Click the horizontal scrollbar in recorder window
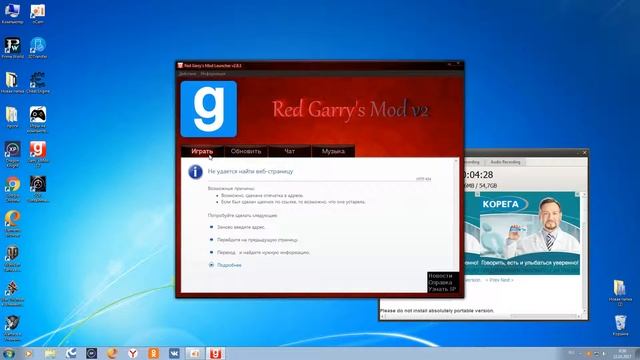 pos(480,316)
